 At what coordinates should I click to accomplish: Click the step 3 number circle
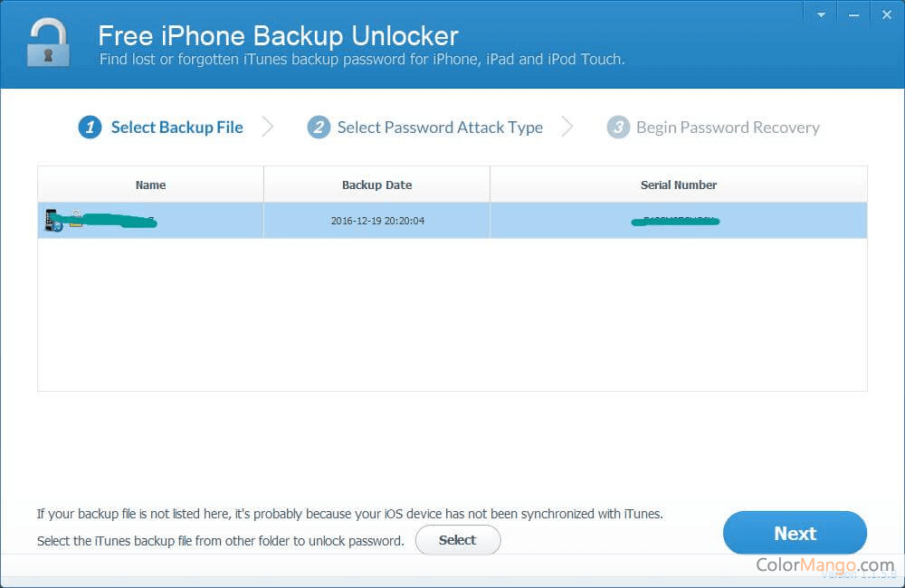[x=618, y=128]
